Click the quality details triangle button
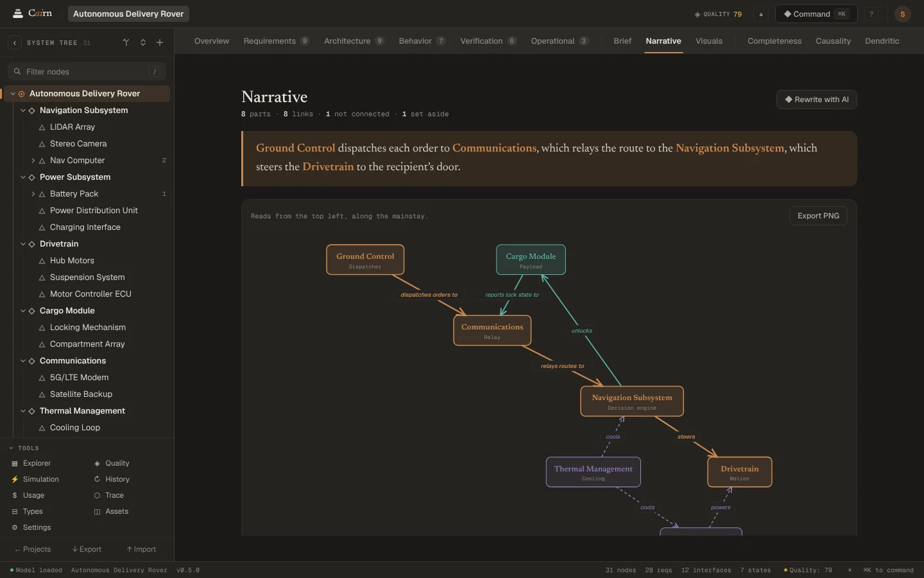Viewport: 924px width, 578px height. tap(761, 14)
